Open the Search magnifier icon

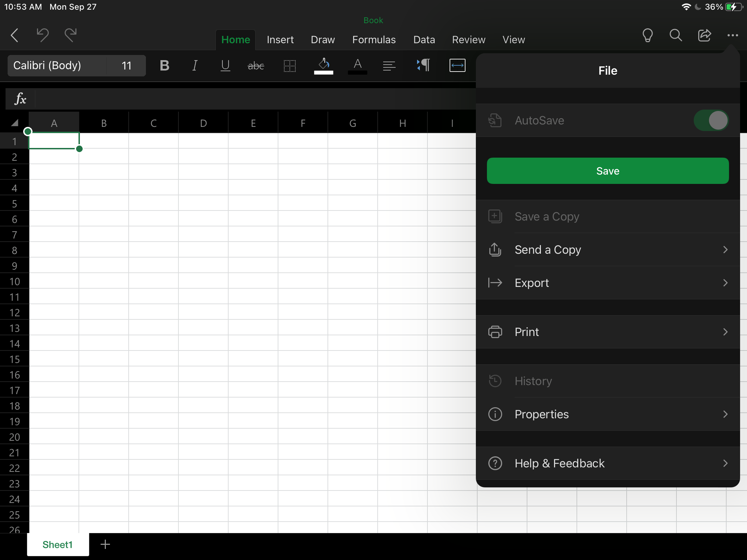(x=675, y=35)
